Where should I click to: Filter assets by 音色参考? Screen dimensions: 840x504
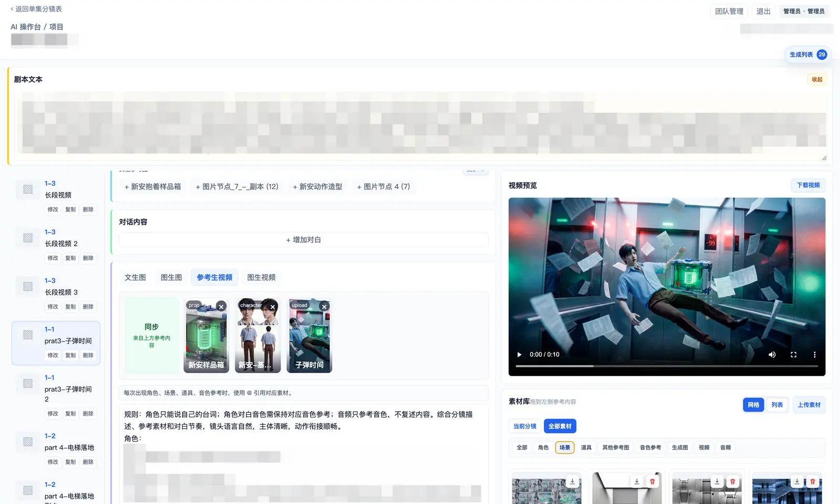pos(650,447)
